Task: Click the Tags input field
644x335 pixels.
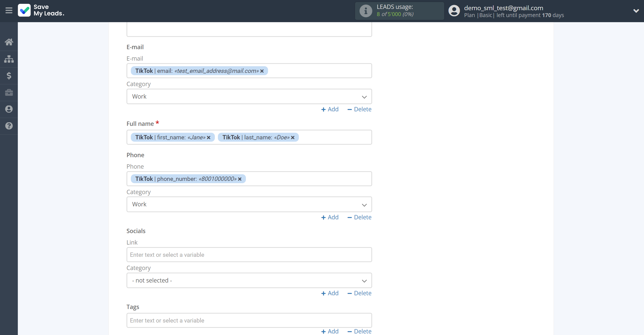Action: [x=249, y=320]
